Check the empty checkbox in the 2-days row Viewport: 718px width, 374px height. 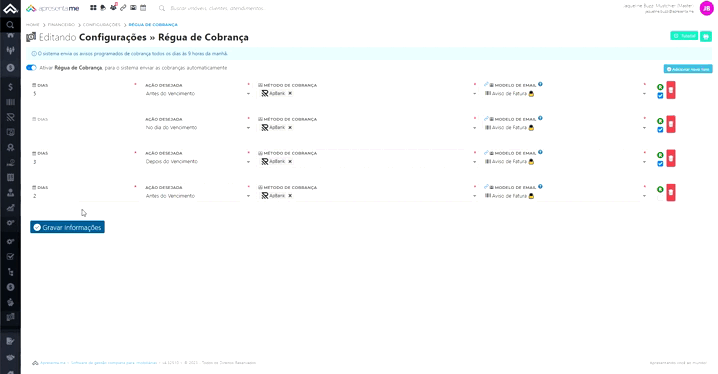[660, 198]
